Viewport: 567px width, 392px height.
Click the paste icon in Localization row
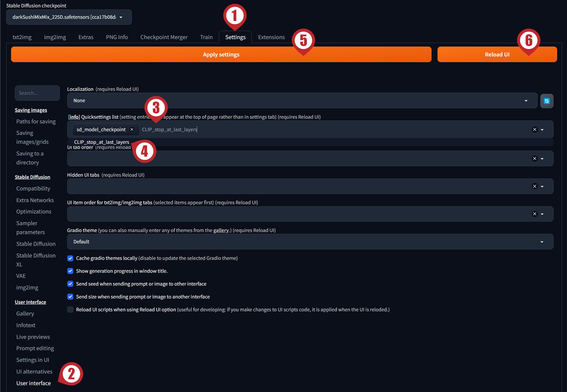[x=547, y=100]
